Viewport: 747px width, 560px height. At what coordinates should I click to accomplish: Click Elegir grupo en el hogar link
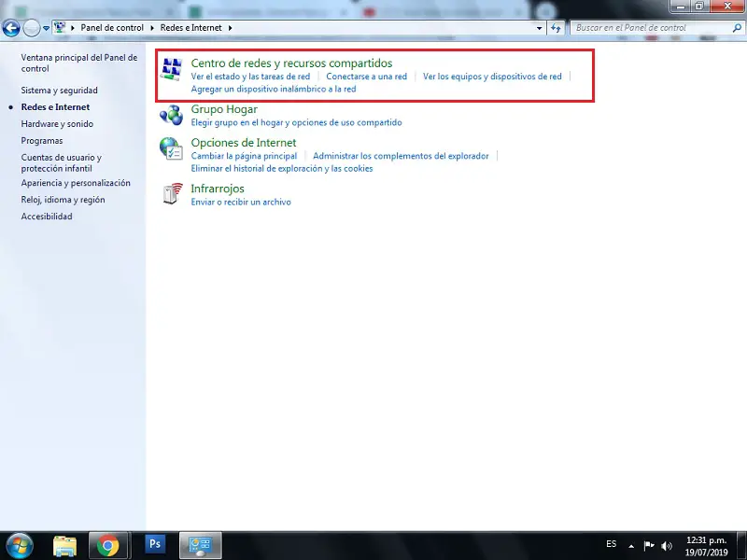point(296,122)
